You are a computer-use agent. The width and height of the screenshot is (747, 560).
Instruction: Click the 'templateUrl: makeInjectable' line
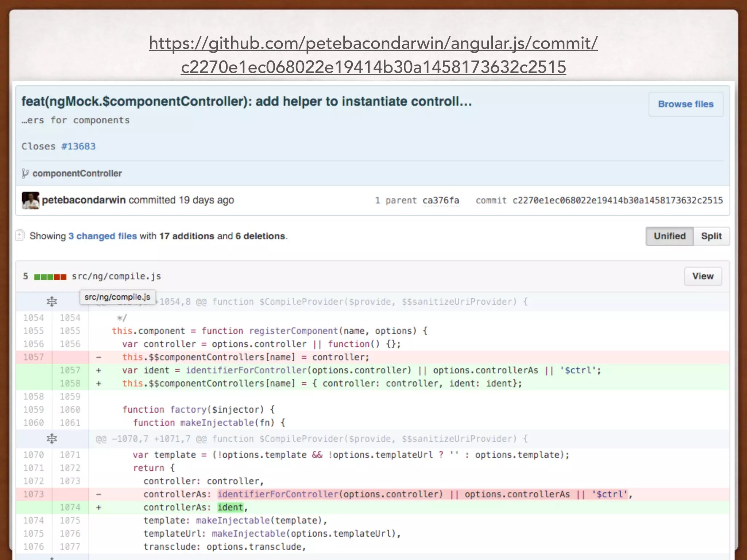click(x=409, y=534)
